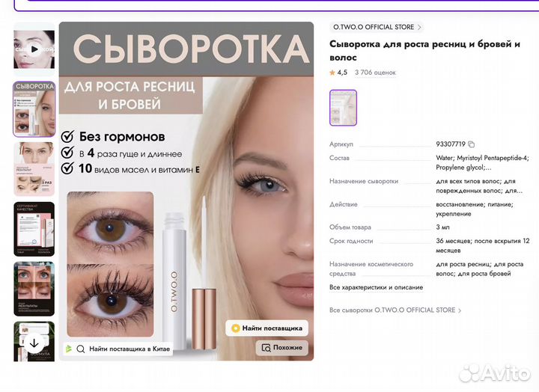Viewport: 539px width, 392px height.
Task: Expand Все характеристики и описание
Action: point(376,287)
